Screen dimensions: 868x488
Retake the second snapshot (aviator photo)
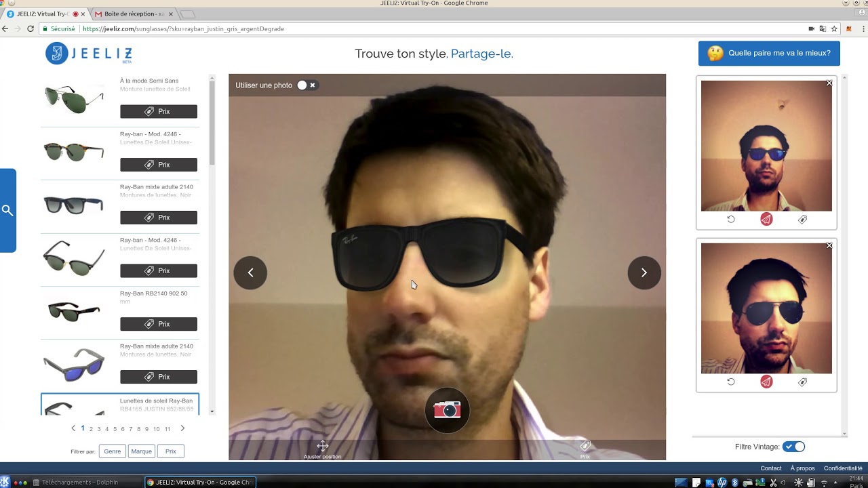pyautogui.click(x=731, y=382)
